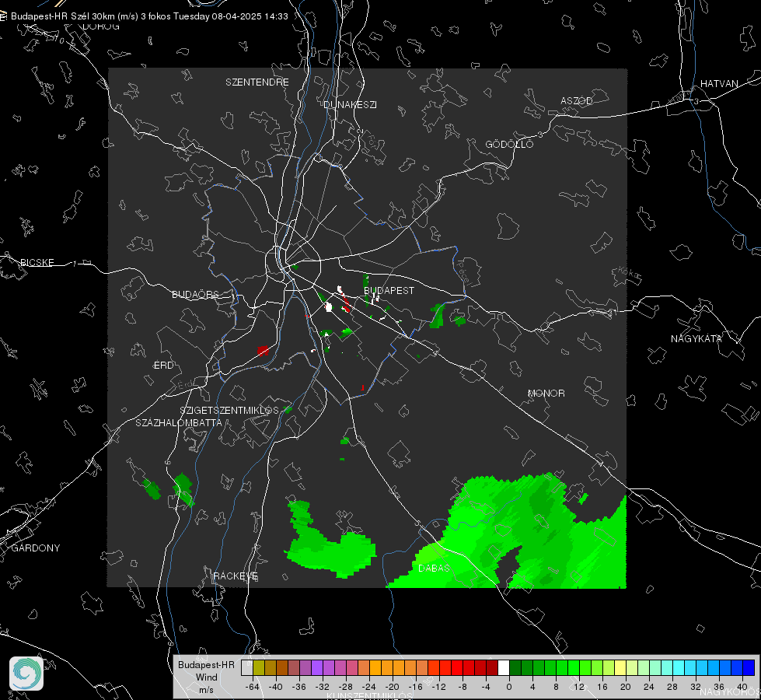761x700 pixels.
Task: Click the DOROG label at the top
Action: [101, 26]
